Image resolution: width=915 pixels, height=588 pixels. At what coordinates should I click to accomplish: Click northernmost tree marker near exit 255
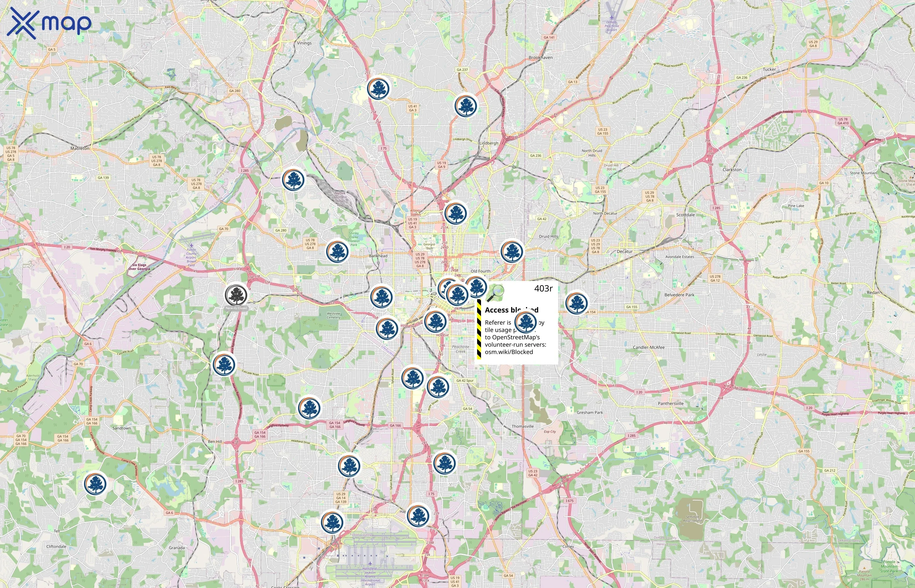[378, 89]
